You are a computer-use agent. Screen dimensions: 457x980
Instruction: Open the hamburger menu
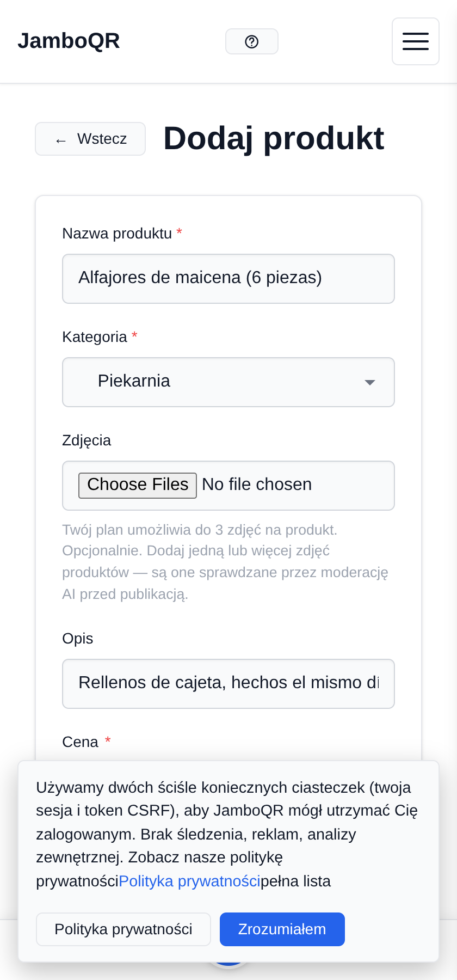coord(416,41)
